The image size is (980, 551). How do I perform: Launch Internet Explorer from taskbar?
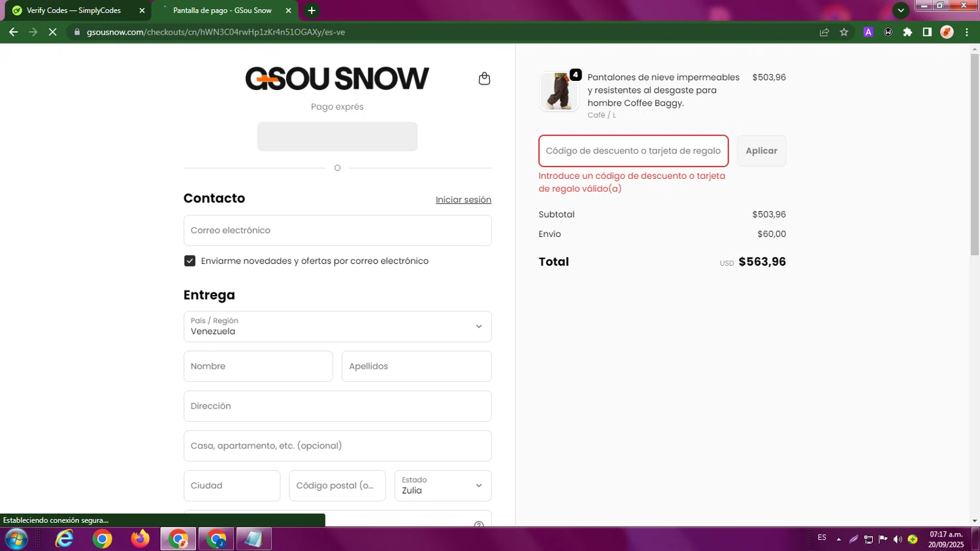[x=64, y=539]
